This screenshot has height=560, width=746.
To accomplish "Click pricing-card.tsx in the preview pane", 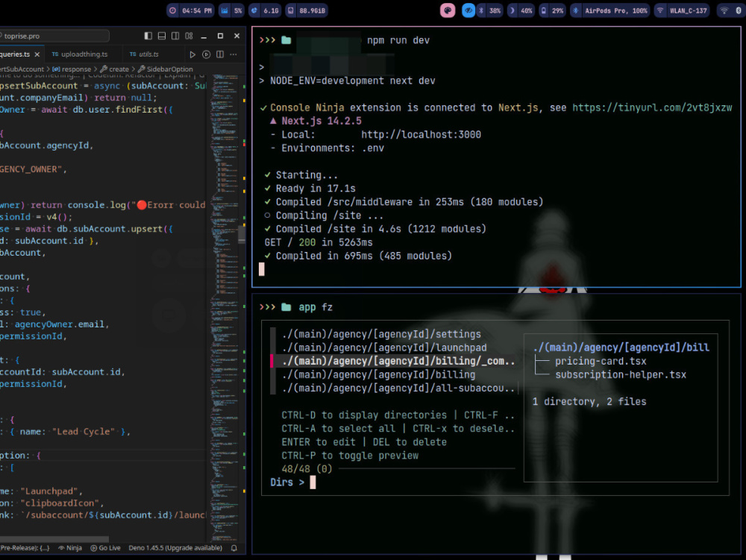I will point(601,362).
